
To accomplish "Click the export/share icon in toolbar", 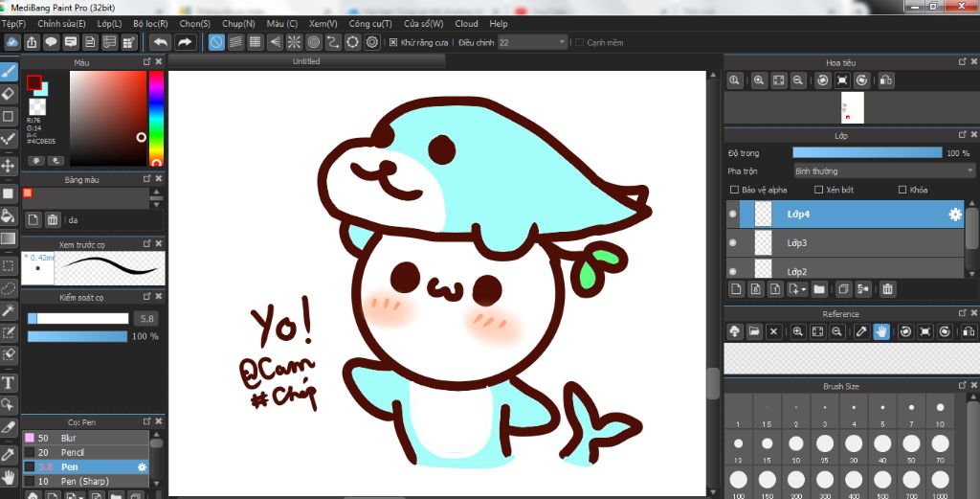I will (x=32, y=42).
